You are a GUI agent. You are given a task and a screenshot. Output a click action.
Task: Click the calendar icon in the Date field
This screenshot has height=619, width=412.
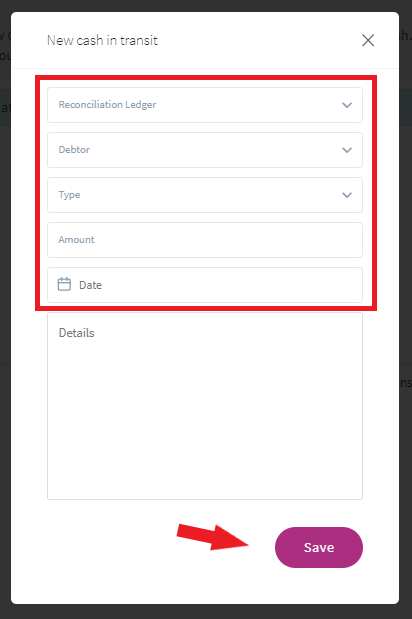click(64, 284)
